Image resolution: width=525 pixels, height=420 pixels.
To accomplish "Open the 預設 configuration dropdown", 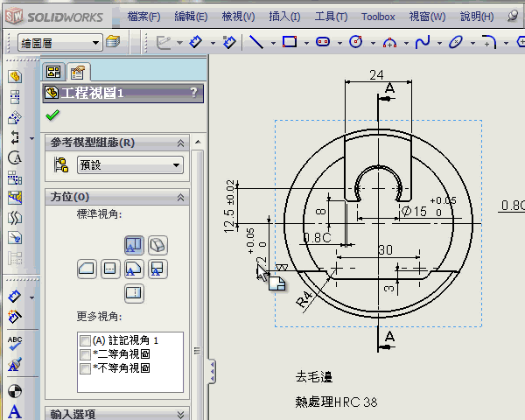I will (176, 165).
